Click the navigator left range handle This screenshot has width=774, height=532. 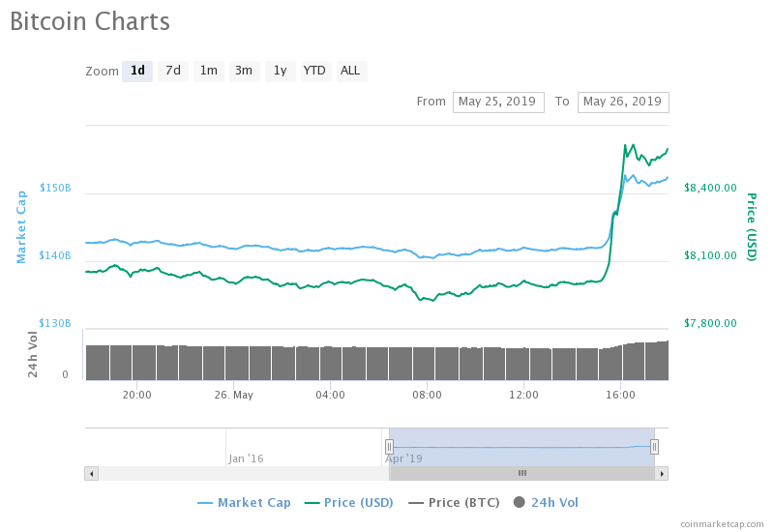(x=389, y=447)
